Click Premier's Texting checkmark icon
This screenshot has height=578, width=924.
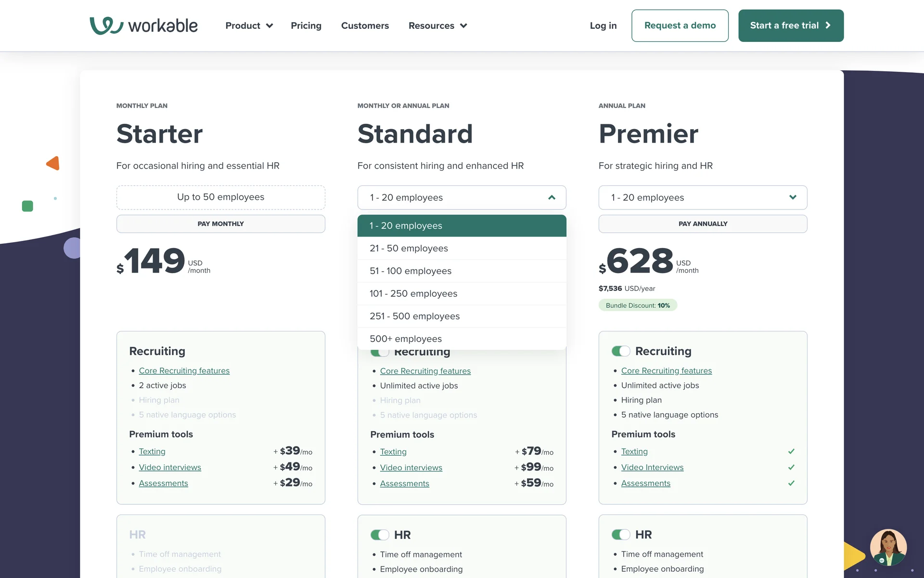[x=791, y=451]
